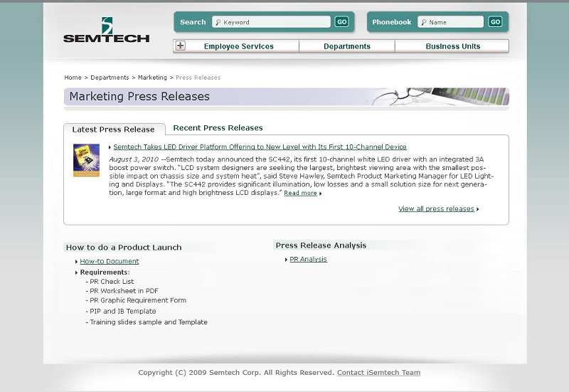
Task: Click Press Releases in the breadcrumb
Action: tap(198, 78)
